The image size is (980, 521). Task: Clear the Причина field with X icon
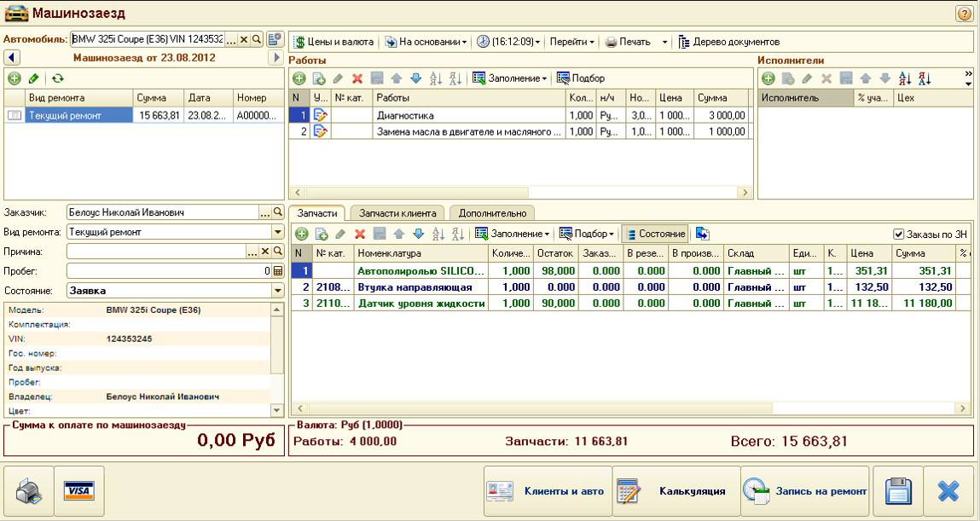[x=265, y=252]
